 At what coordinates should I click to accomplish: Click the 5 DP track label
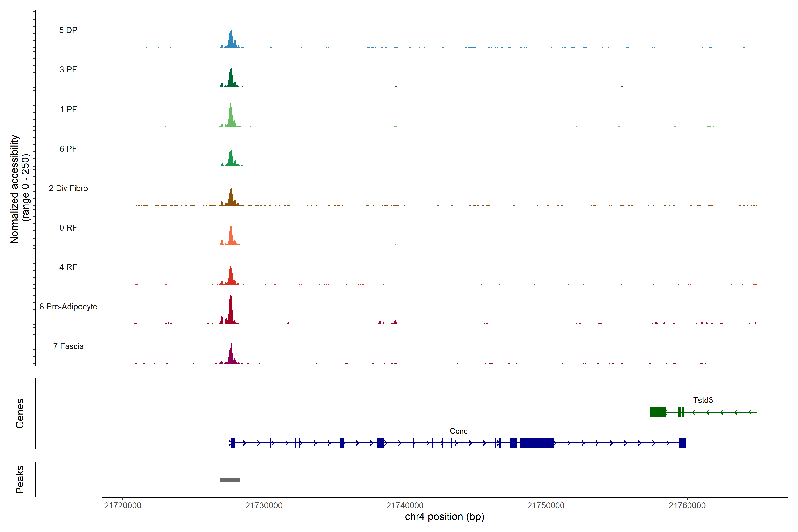(68, 30)
